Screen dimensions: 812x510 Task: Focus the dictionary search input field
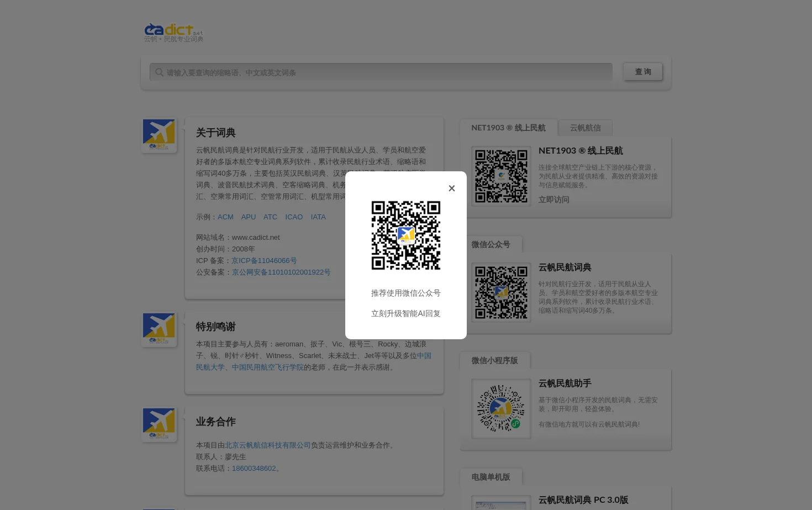(x=381, y=72)
